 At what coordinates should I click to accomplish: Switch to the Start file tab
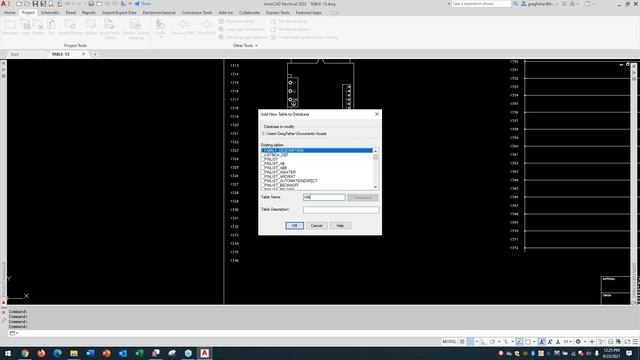click(x=15, y=54)
